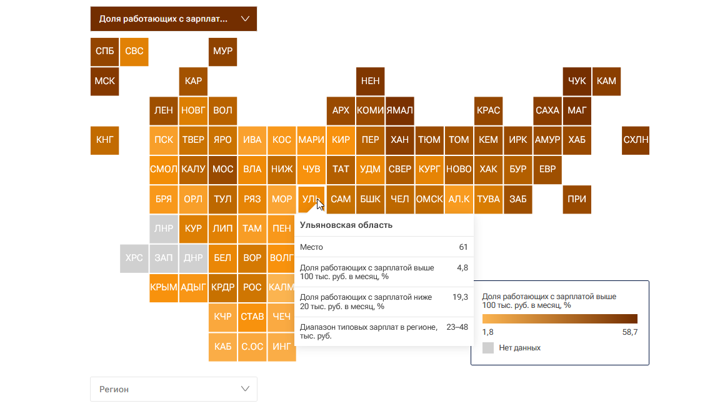Select the СПБ region tile
Viewport: 710px width, 403px height.
pyautogui.click(x=105, y=51)
